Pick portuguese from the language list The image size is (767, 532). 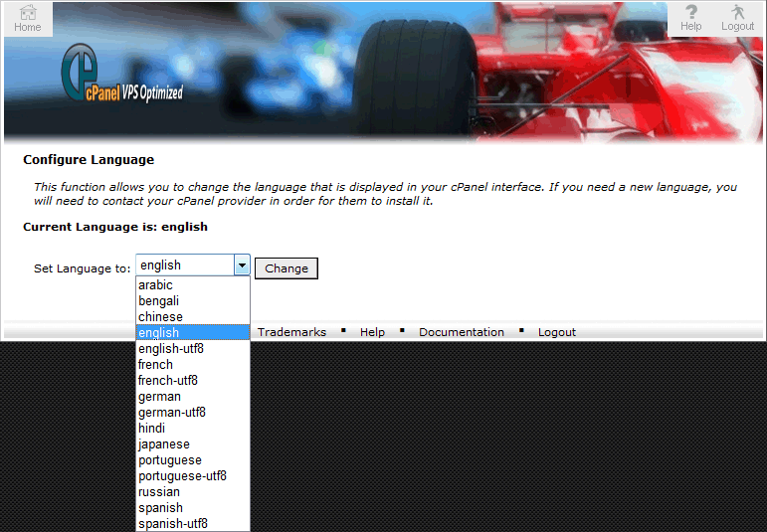point(193,460)
